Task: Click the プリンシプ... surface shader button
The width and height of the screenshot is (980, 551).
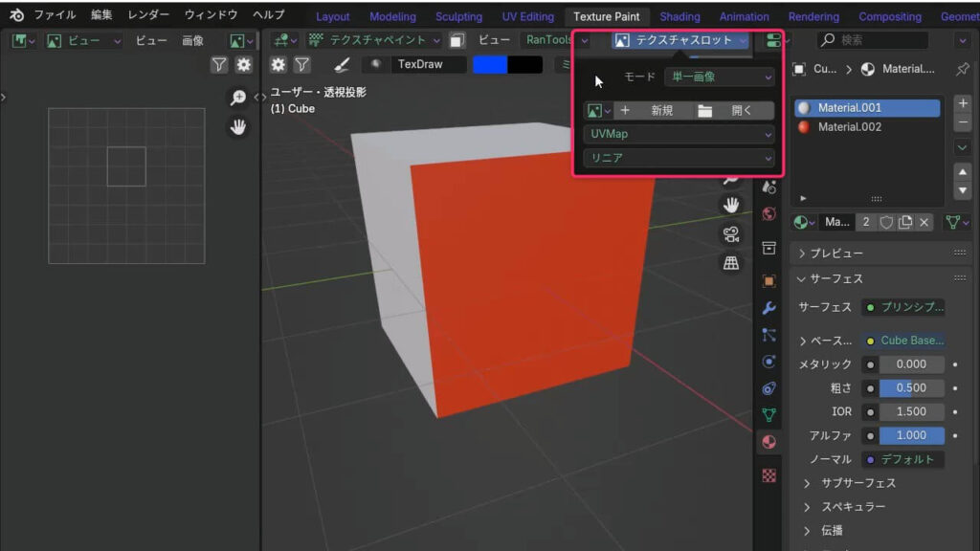Action: point(903,307)
